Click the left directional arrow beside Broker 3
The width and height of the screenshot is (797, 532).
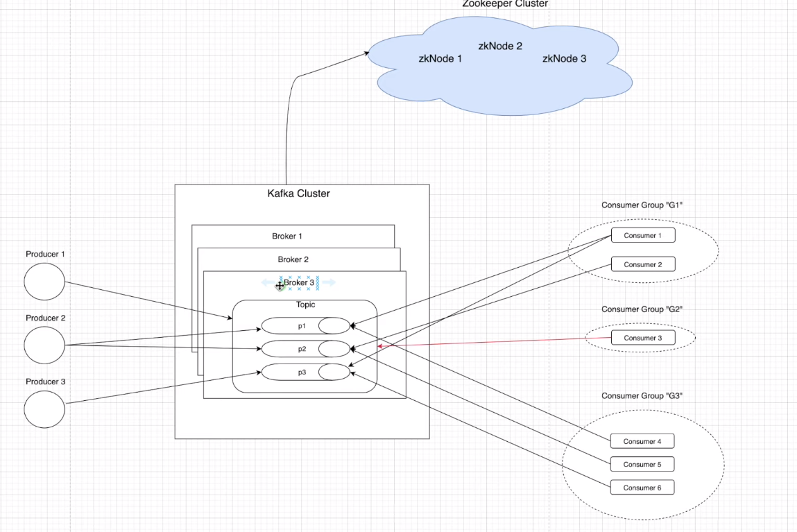click(266, 282)
